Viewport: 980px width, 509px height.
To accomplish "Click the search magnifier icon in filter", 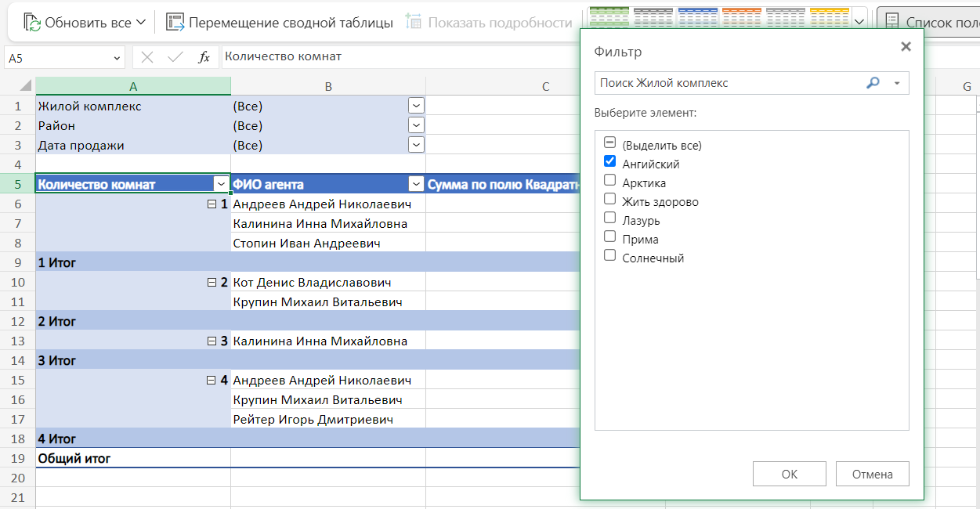I will point(873,83).
